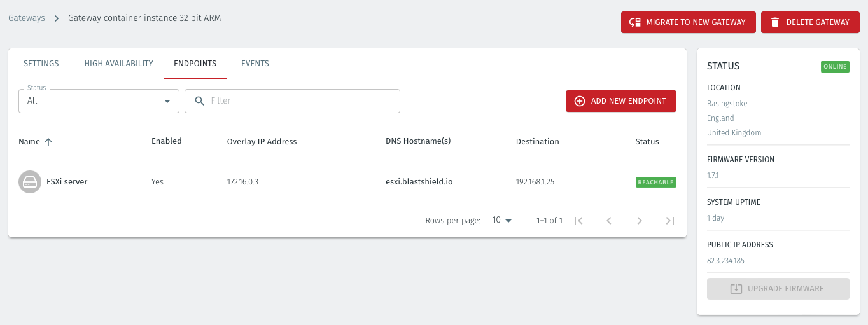Sort by the Name column arrow
868x325 pixels.
[48, 142]
